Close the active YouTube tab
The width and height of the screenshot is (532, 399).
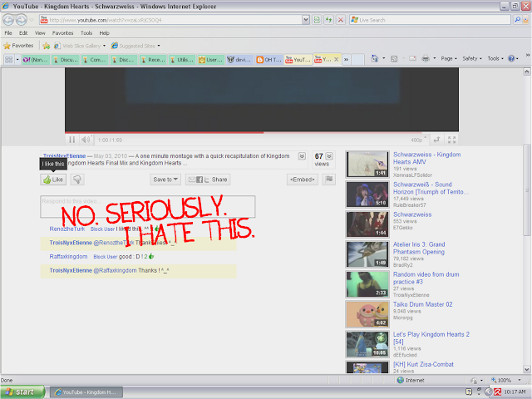[x=336, y=59]
